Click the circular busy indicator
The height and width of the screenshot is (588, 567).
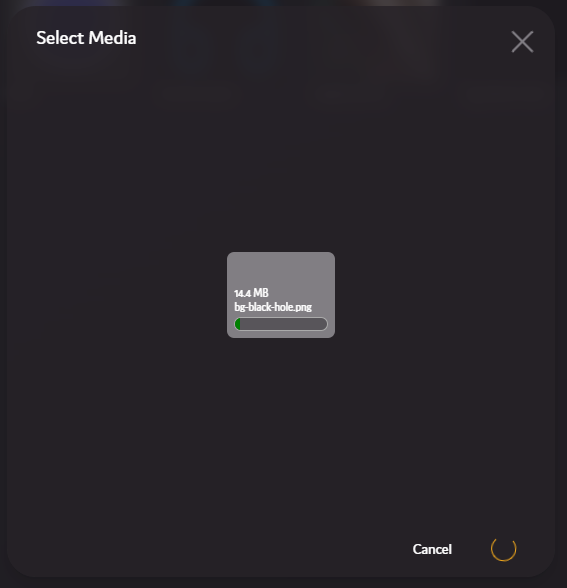pyautogui.click(x=504, y=549)
